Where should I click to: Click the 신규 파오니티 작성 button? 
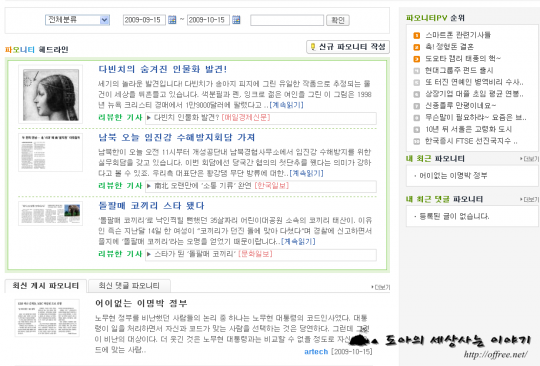348,47
